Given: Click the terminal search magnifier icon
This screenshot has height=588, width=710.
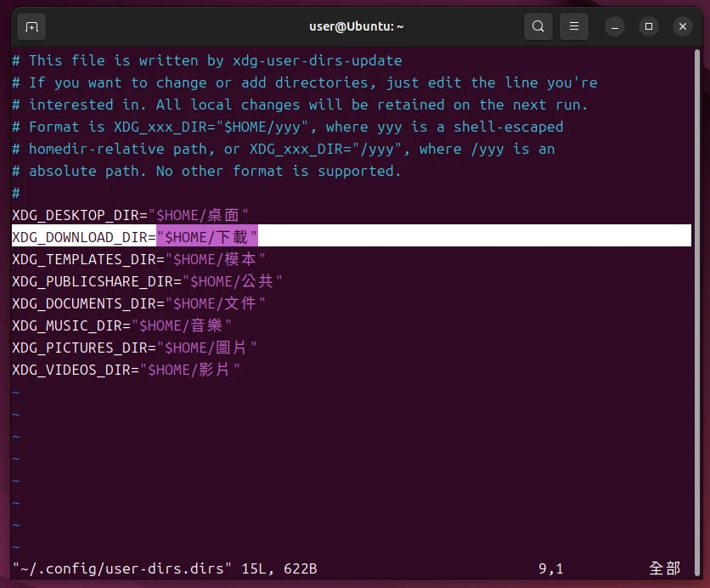Looking at the screenshot, I should click(538, 26).
